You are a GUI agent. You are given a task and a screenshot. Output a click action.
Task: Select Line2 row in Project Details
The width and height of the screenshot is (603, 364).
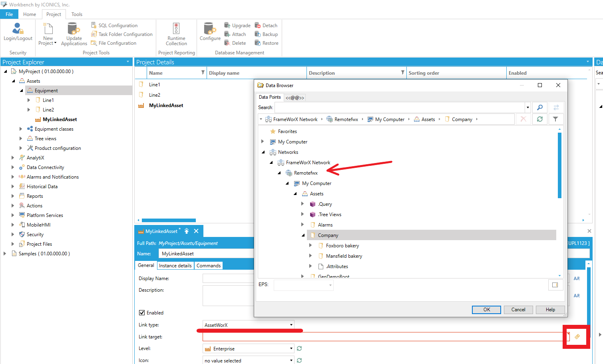[155, 95]
